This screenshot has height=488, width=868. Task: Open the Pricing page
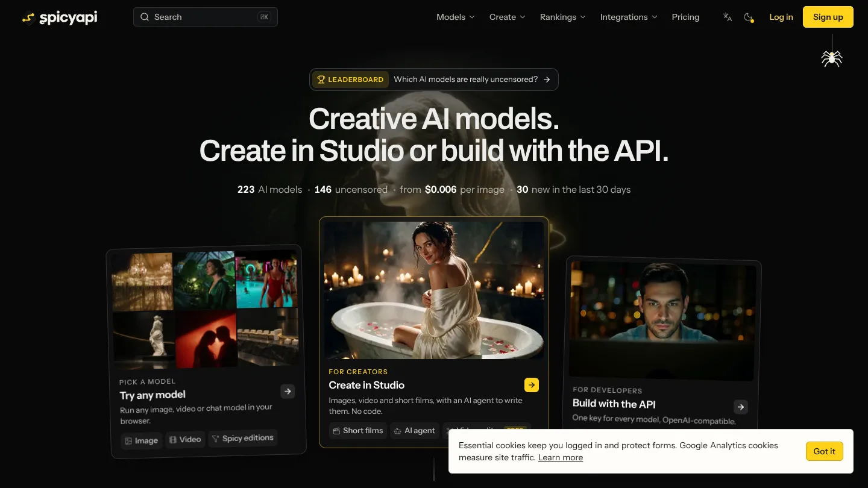coord(685,17)
